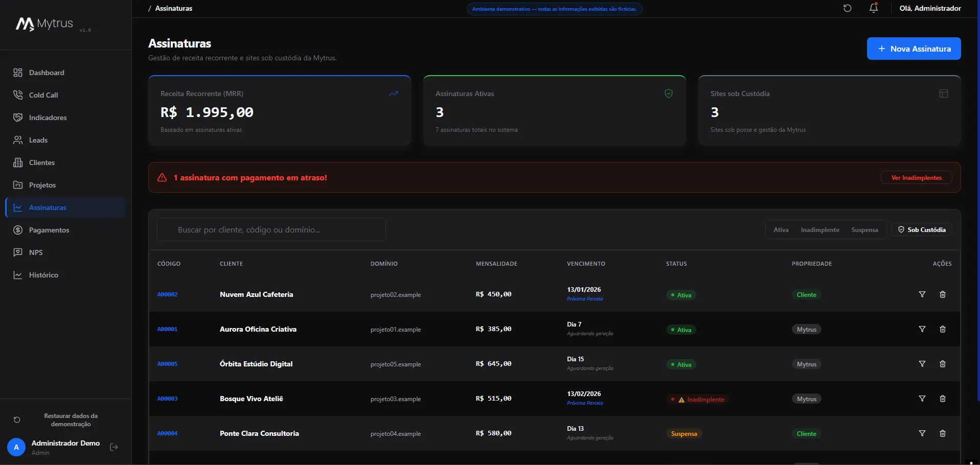Image resolution: width=980 pixels, height=465 pixels.
Task: Click client name Aurora Oficina Criativa
Action: point(258,329)
